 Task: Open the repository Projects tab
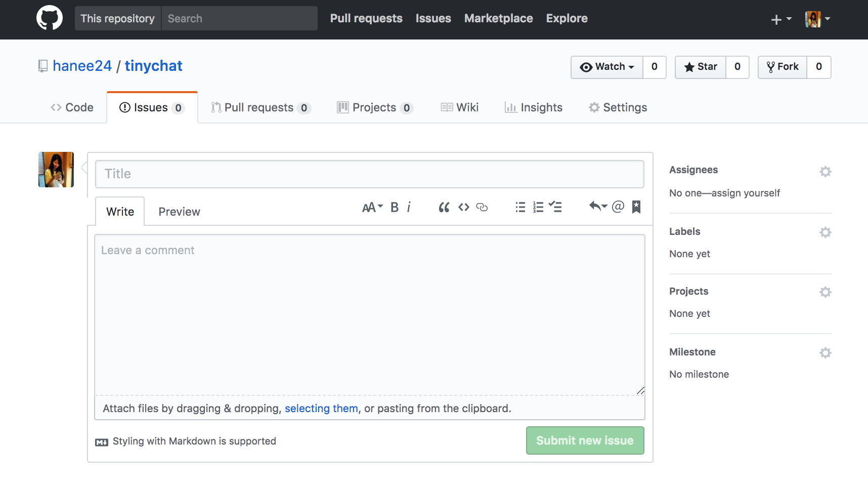click(x=375, y=107)
